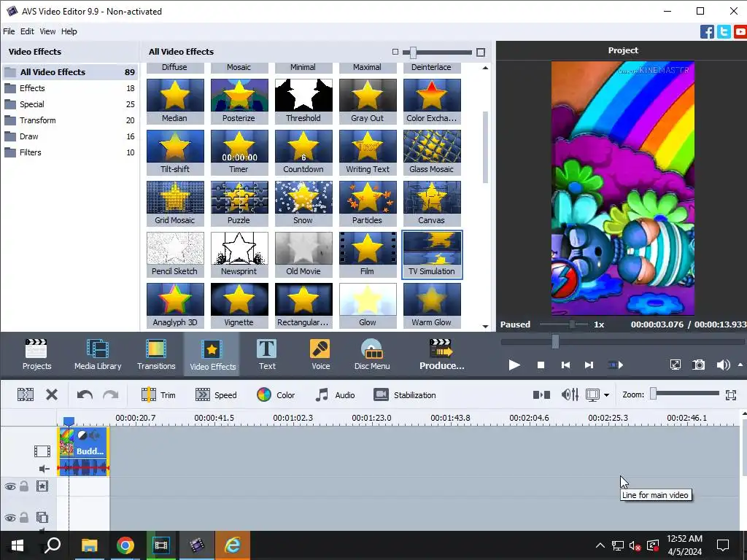Open the audio mixer icon
This screenshot has height=560, width=747.
point(570,394)
